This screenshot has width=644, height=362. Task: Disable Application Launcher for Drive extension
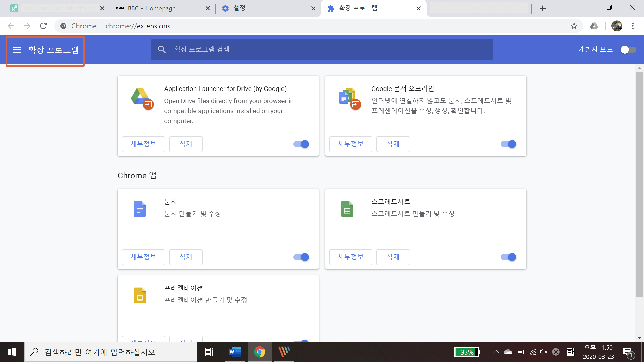(x=301, y=144)
